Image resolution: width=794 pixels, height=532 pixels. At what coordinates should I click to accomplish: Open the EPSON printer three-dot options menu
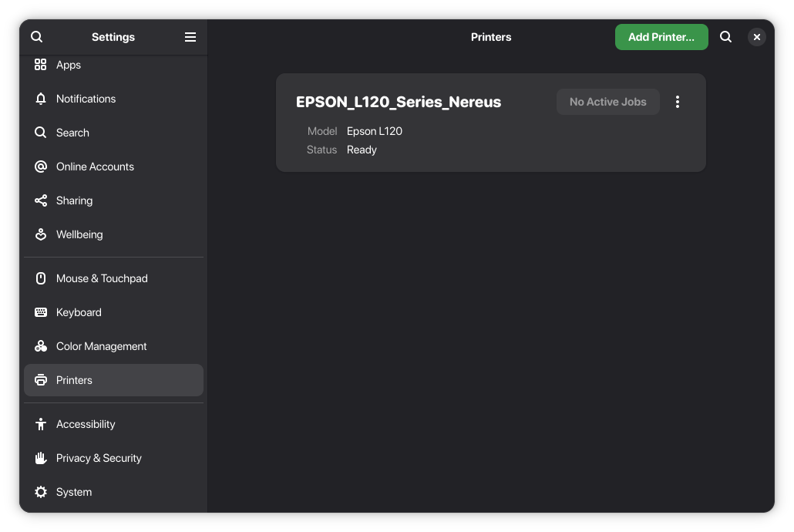(678, 102)
